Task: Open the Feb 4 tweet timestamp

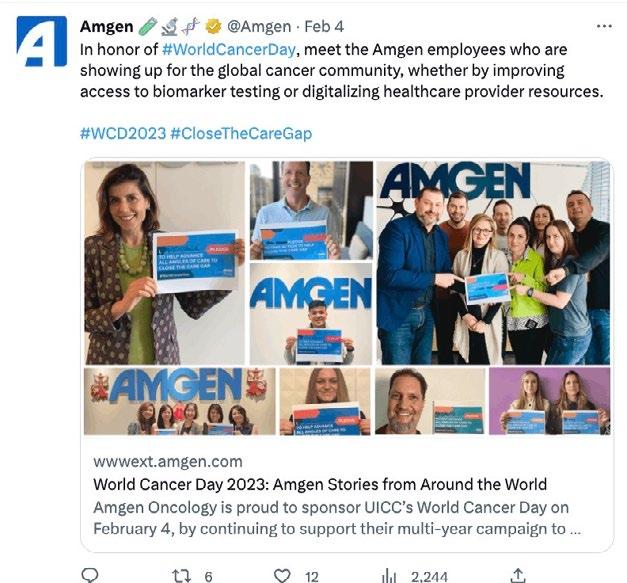Action: 324,27
